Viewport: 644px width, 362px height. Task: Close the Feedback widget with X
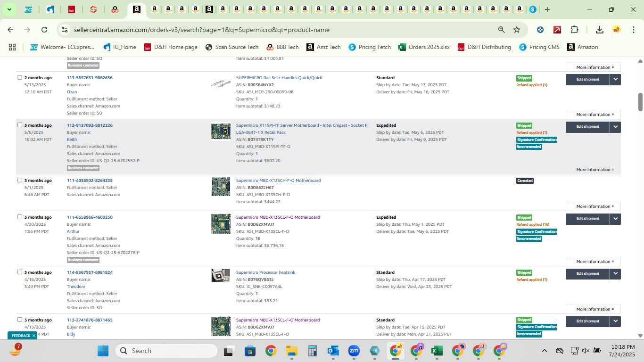point(34,336)
